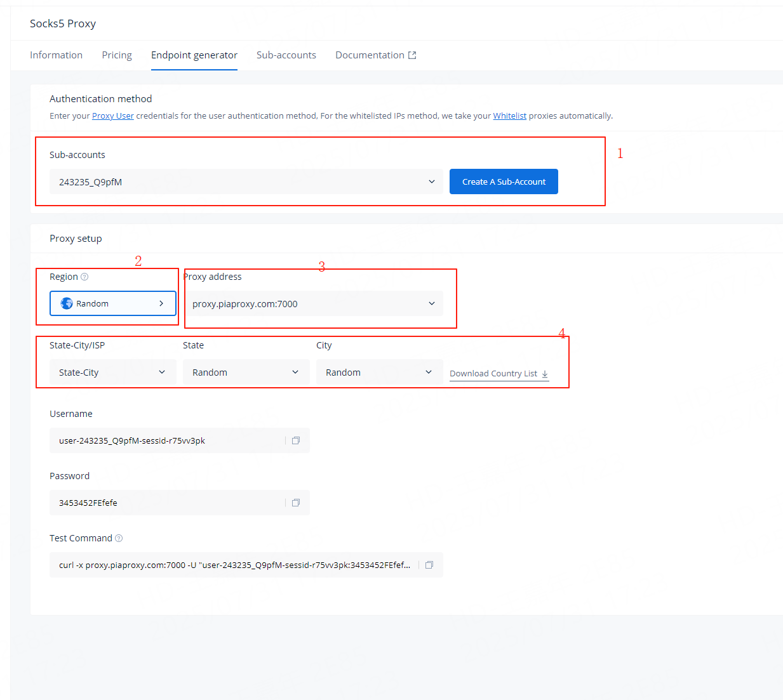Open the State-City/ISP dropdown
The height and width of the screenshot is (700, 783).
113,372
